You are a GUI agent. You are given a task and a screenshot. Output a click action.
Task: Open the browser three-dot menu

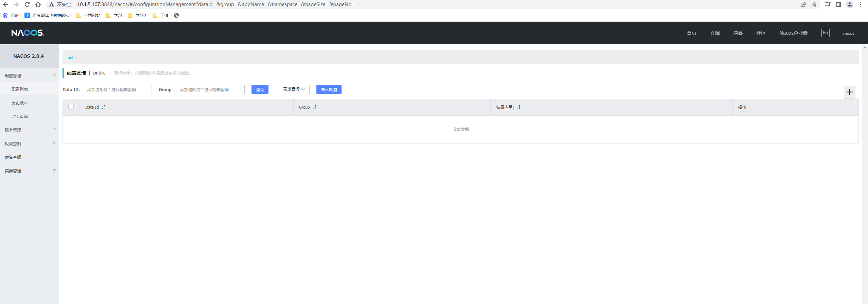point(861,4)
